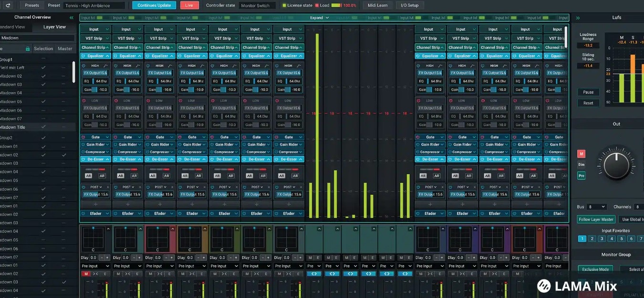
Task: Click the red Live button
Action: [189, 6]
